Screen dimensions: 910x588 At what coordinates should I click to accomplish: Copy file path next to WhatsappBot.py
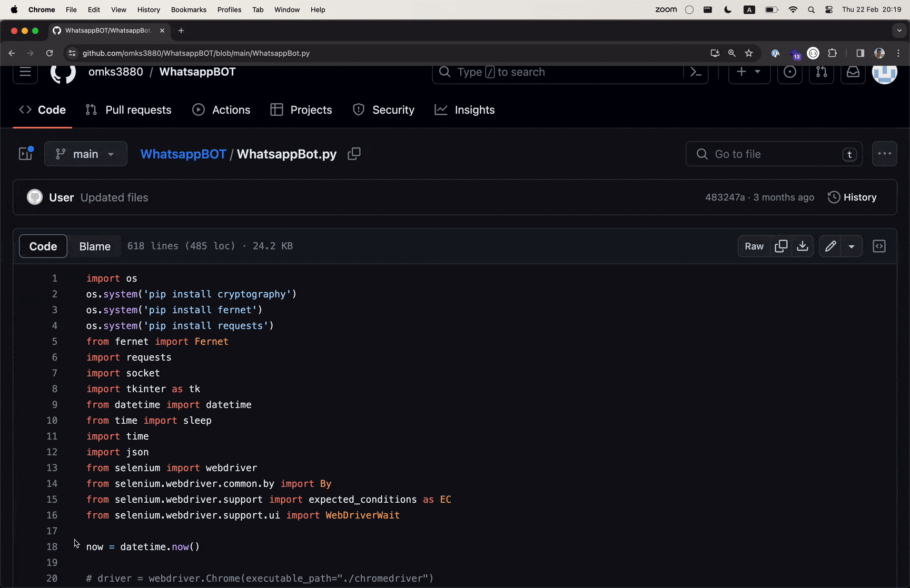tap(354, 154)
